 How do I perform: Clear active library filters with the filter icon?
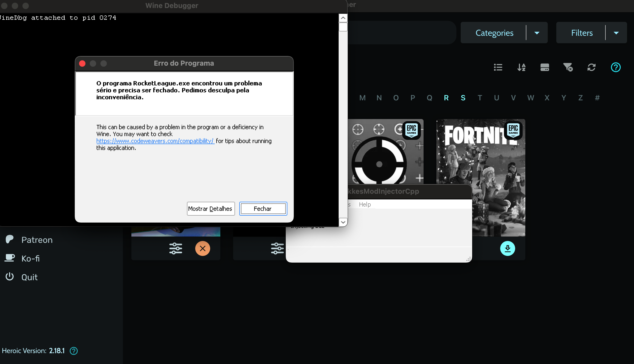[568, 67]
